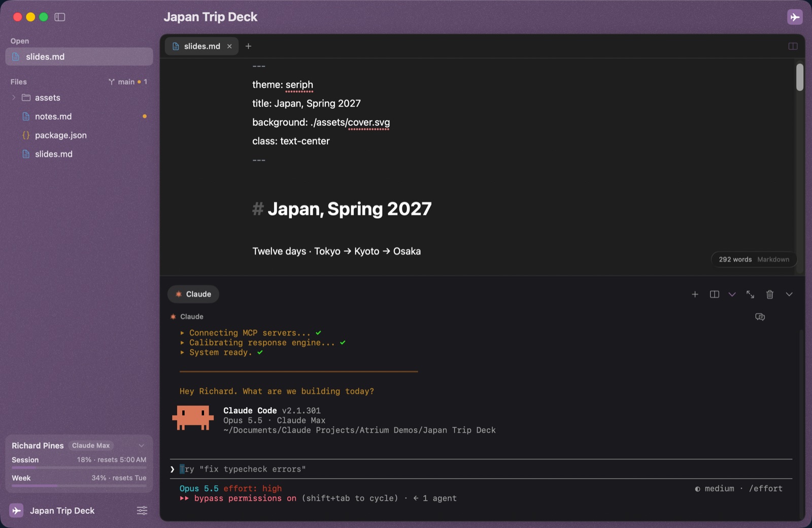
Task: Click the Week usage progress bar
Action: coord(79,486)
